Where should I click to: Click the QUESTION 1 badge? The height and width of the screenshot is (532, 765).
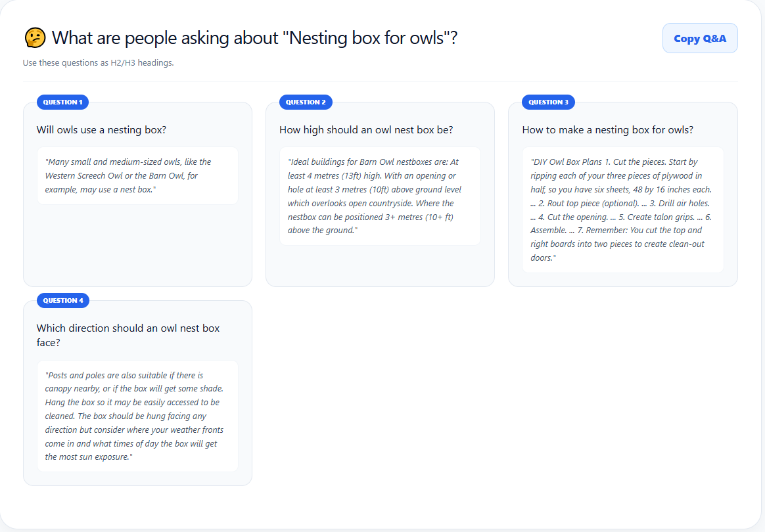(x=62, y=102)
